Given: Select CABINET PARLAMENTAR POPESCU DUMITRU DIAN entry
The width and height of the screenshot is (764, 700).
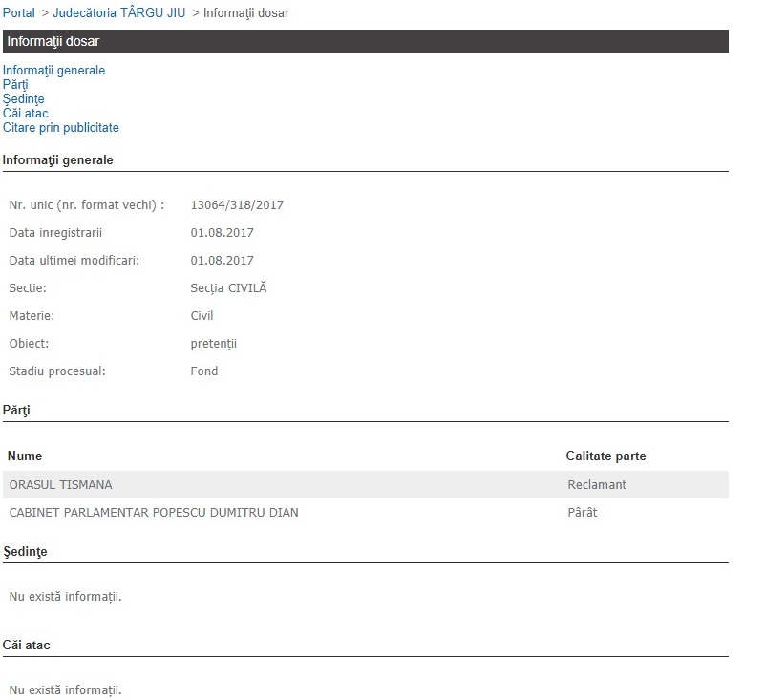Looking at the screenshot, I should (154, 513).
